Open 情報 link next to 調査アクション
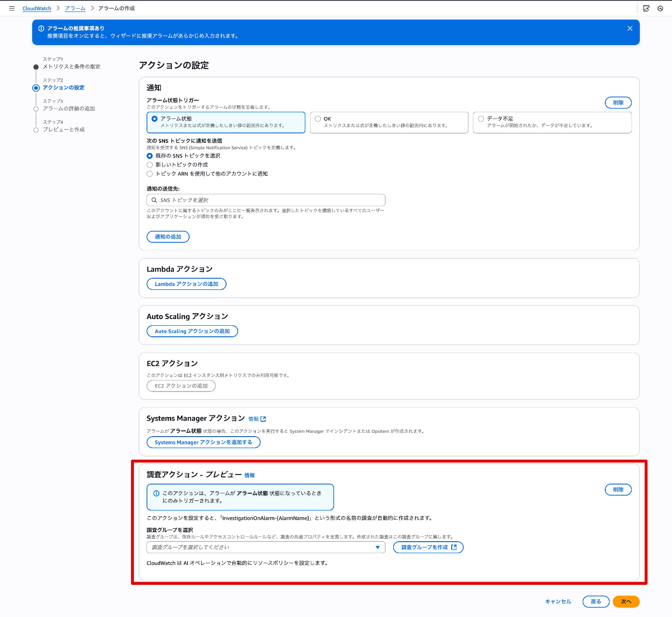Screen dimensions: 672x617 pos(250,475)
